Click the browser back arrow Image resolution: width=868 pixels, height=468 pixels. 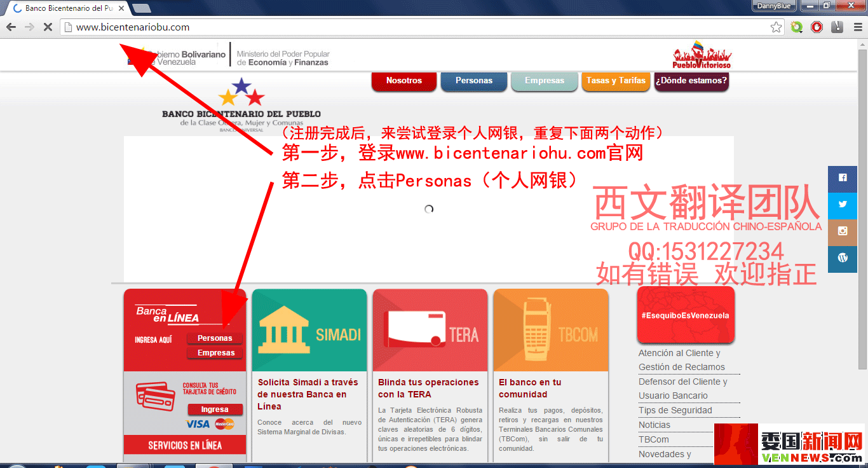coord(11,27)
